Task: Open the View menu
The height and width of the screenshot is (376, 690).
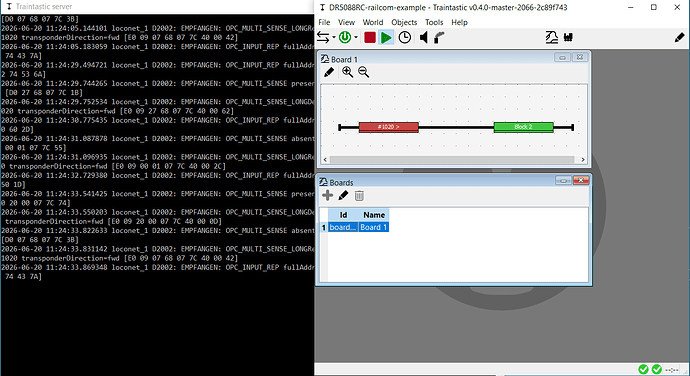Action: pyautogui.click(x=346, y=22)
